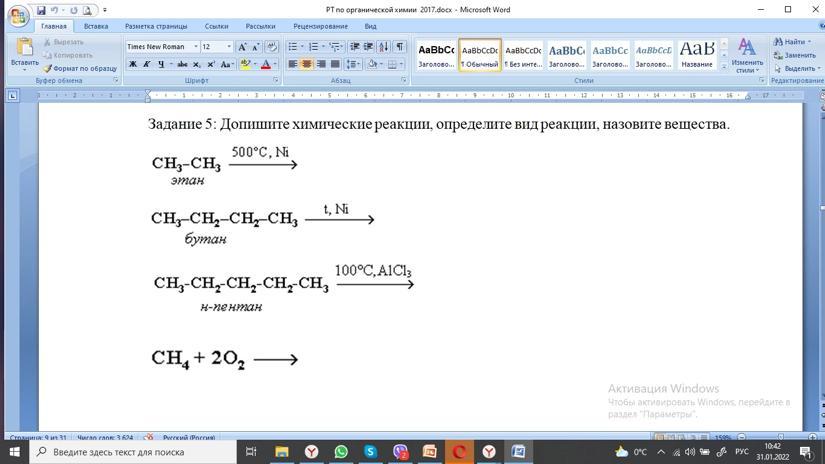Apply the Без интервала style
Screen dimensions: 825x464
click(523, 55)
